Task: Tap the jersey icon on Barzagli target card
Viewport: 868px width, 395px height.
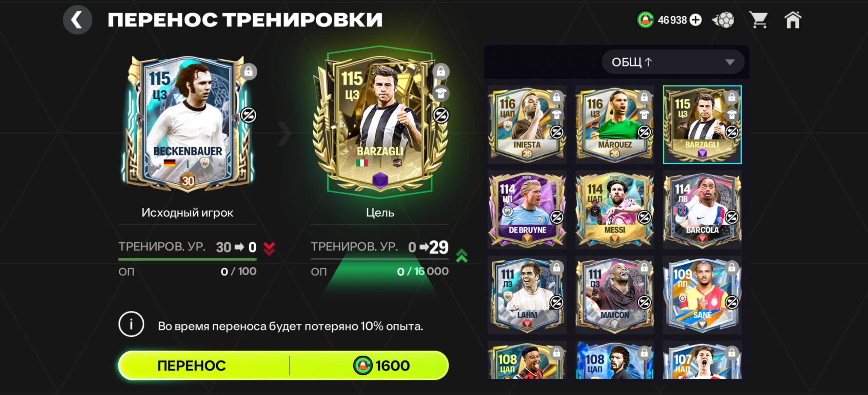Action: point(441,93)
